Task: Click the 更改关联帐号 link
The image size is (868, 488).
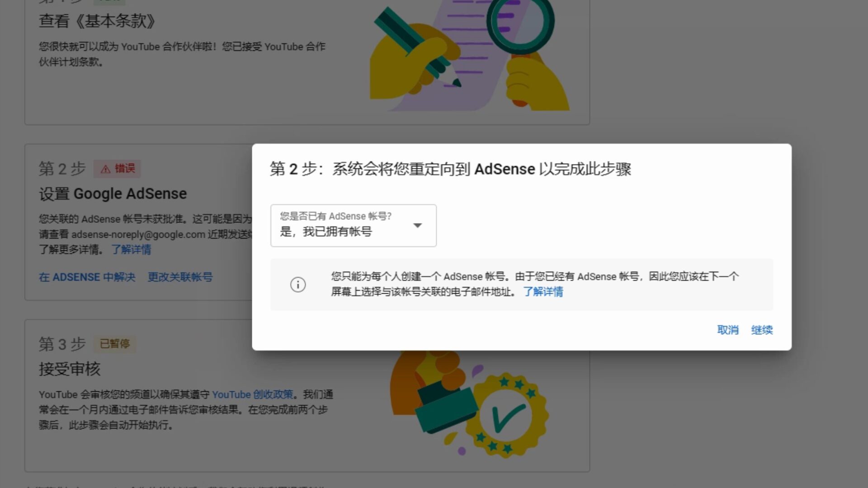Action: pos(180,277)
